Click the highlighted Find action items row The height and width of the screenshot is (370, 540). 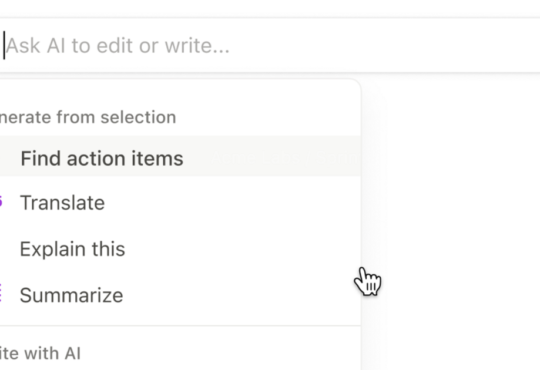(180, 156)
